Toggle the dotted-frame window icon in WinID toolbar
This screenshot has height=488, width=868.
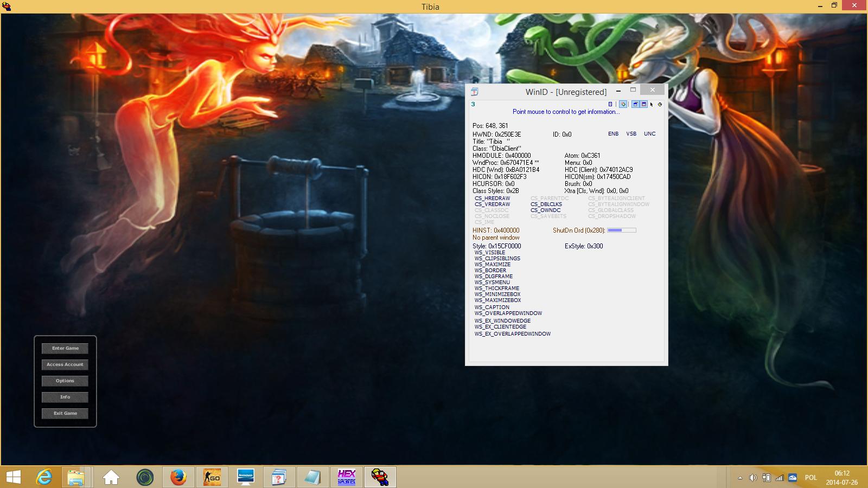click(x=643, y=104)
